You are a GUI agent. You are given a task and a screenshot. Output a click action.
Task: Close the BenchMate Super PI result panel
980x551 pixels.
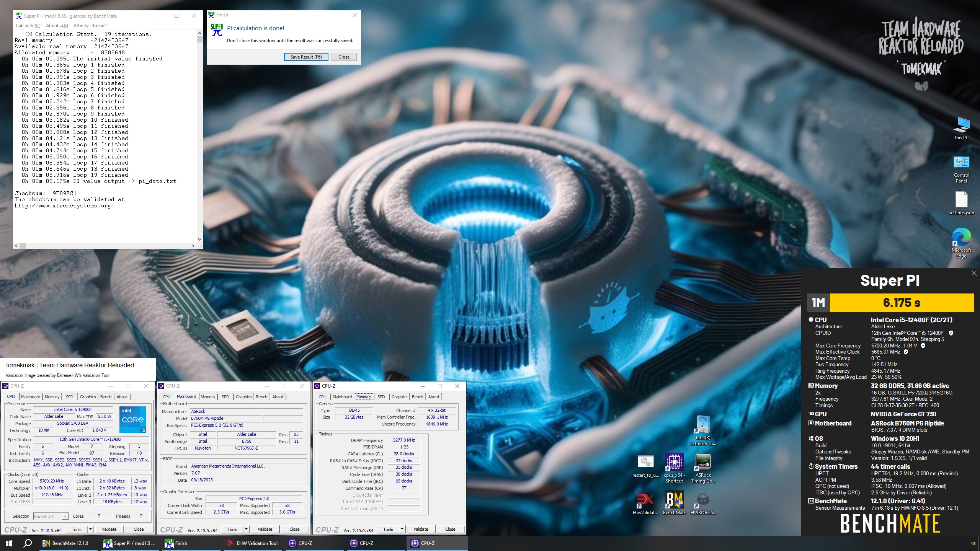point(974,273)
